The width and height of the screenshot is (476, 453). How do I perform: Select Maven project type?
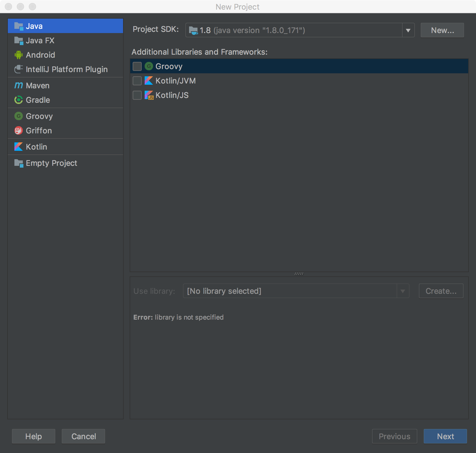pos(65,86)
